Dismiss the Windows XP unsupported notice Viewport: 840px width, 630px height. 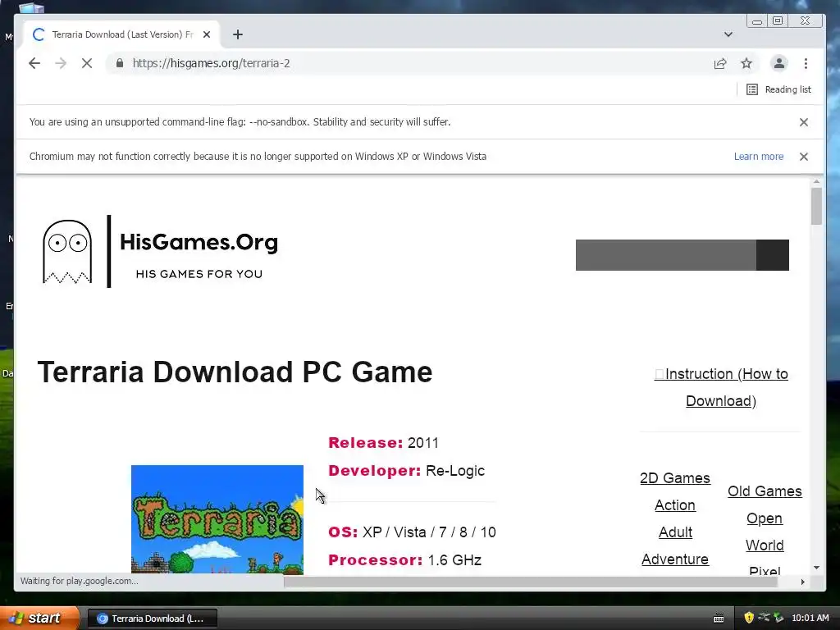point(804,157)
